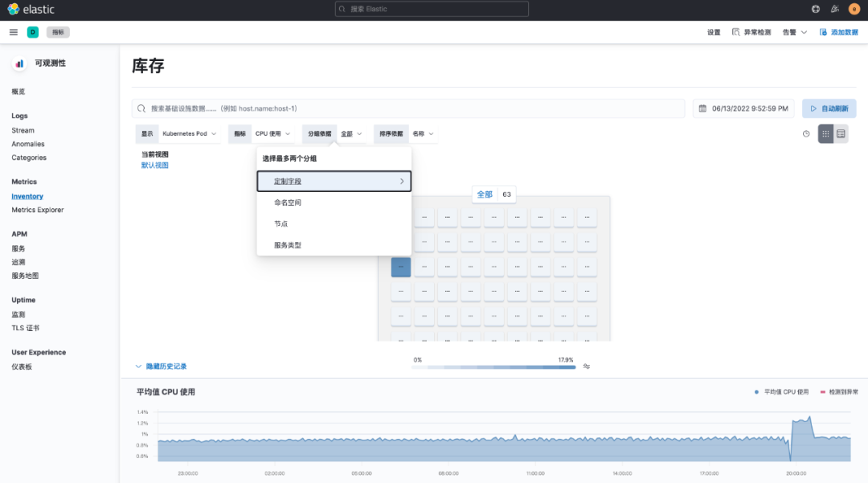Click the calendar icon in date picker
Viewport: 868px width, 483px height.
pos(702,108)
